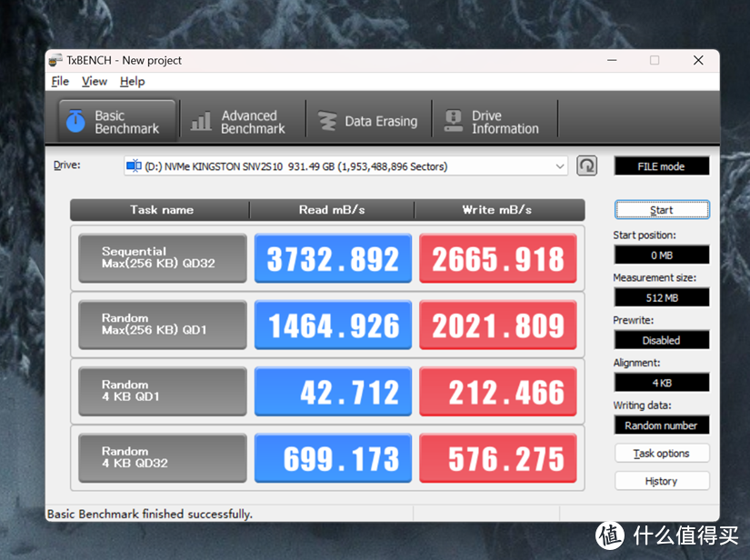Image resolution: width=750 pixels, height=560 pixels.
Task: Click the eraser icon on Data Erasing
Action: (327, 121)
